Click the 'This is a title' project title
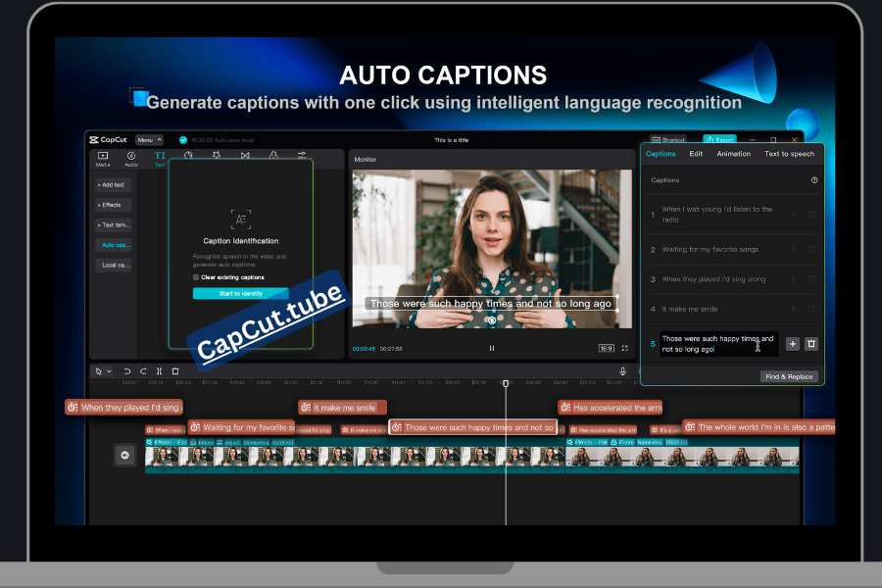This screenshot has width=882, height=588. tap(451, 140)
